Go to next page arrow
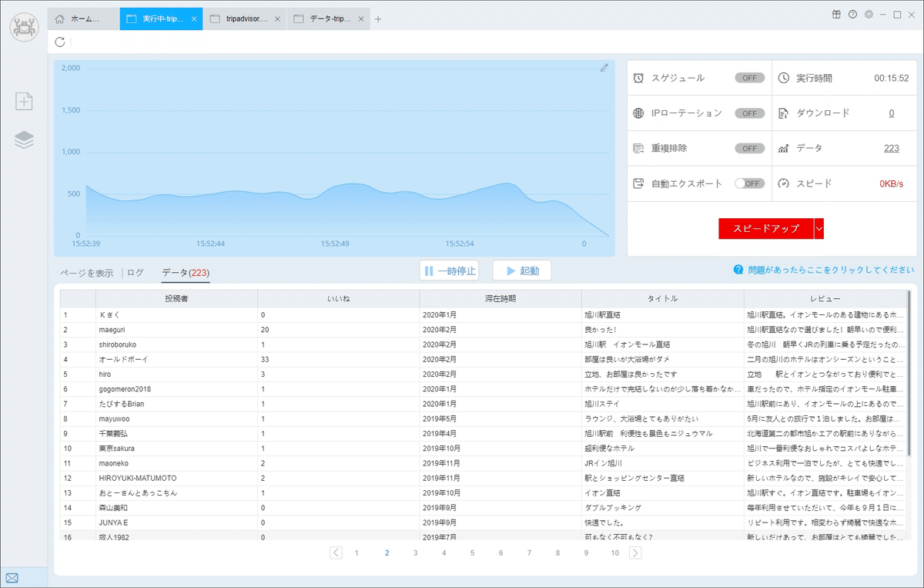 point(635,553)
